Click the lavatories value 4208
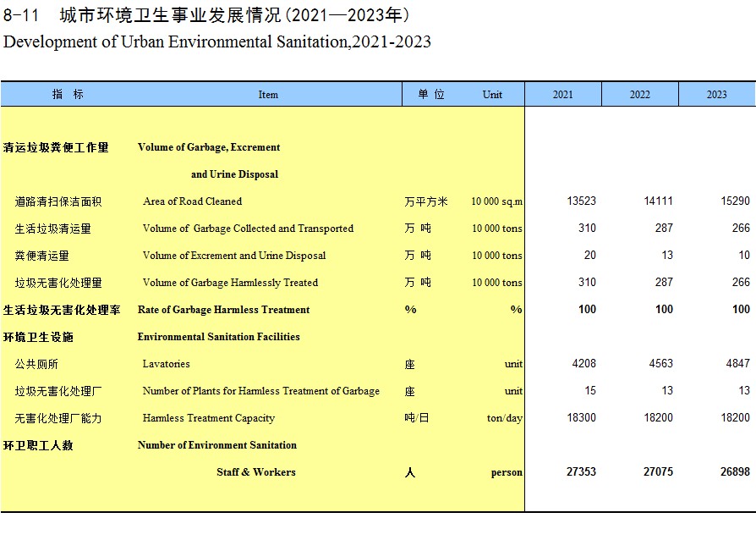This screenshot has width=756, height=540. (x=583, y=363)
